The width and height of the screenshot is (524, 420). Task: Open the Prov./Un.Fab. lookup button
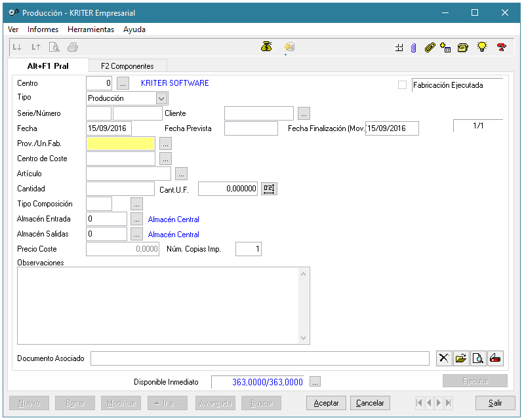165,143
